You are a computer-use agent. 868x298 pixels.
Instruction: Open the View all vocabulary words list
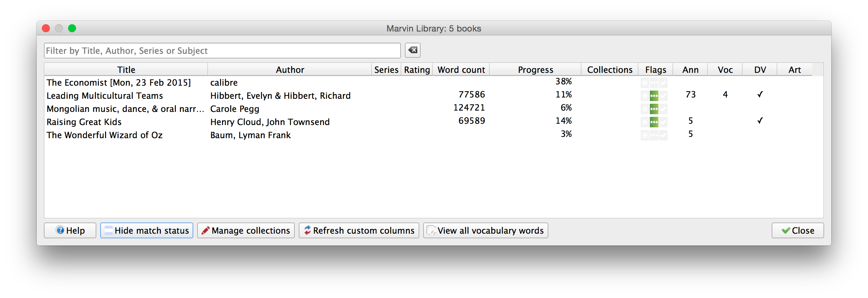click(x=485, y=230)
